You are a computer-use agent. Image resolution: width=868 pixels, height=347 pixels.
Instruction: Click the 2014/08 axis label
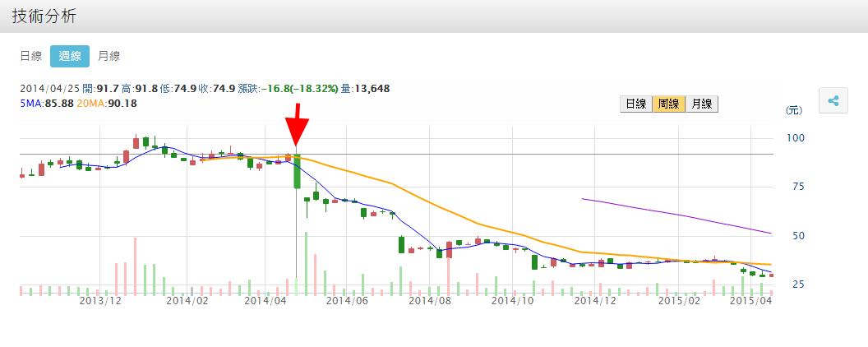tap(429, 300)
